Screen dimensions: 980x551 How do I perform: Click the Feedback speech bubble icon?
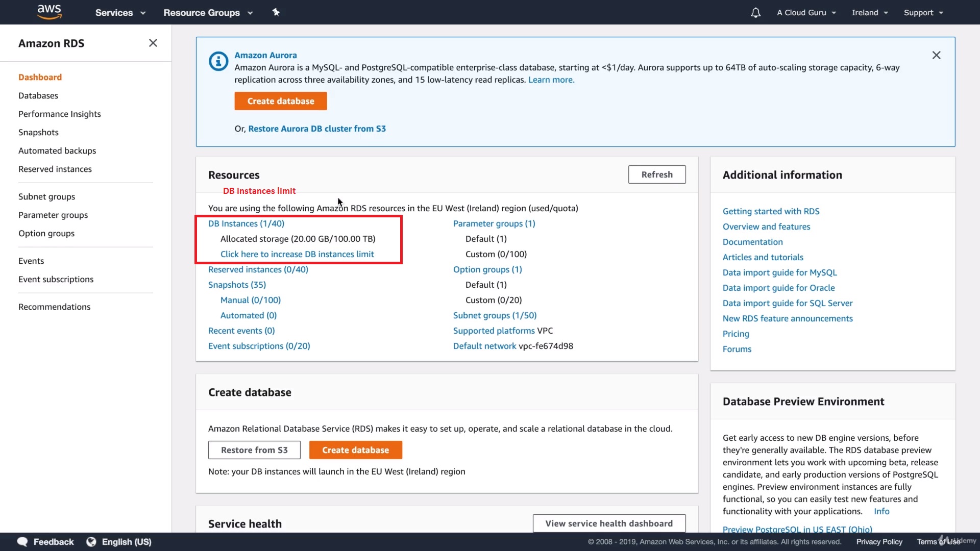22,542
